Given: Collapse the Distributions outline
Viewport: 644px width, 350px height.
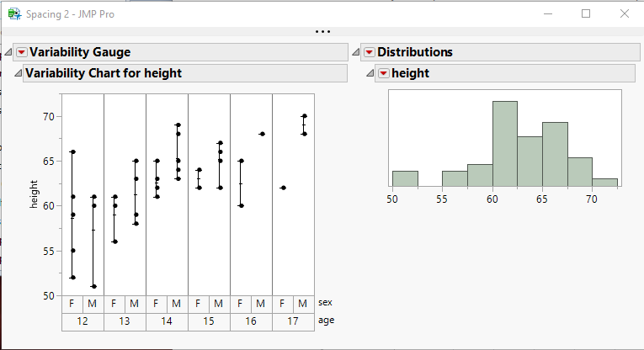Looking at the screenshot, I should click(x=356, y=52).
